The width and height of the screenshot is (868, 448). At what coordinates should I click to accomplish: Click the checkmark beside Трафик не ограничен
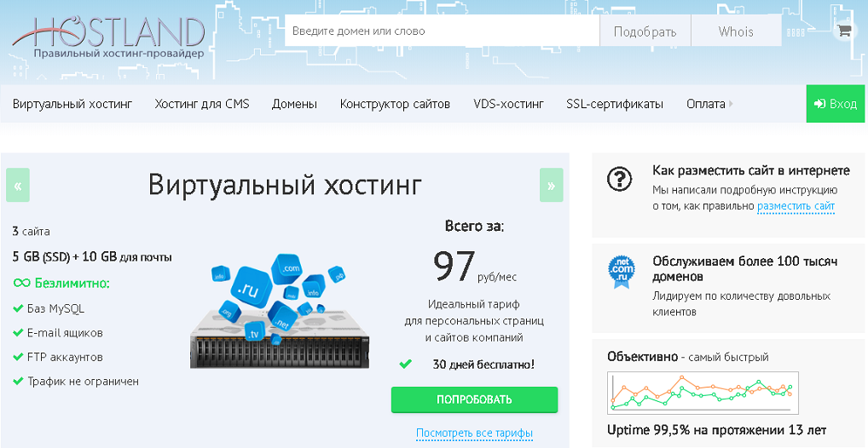point(18,382)
